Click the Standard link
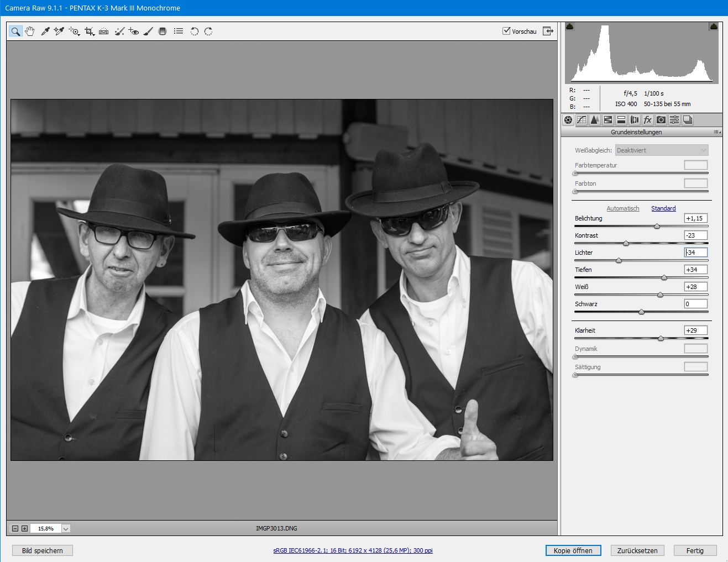728x562 pixels. tap(663, 208)
